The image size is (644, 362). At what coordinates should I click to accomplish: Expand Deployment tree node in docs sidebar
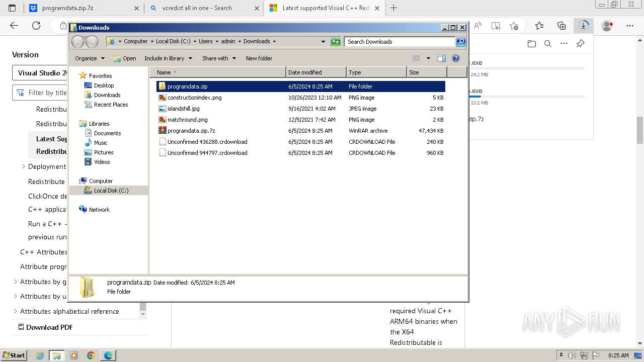click(x=23, y=166)
